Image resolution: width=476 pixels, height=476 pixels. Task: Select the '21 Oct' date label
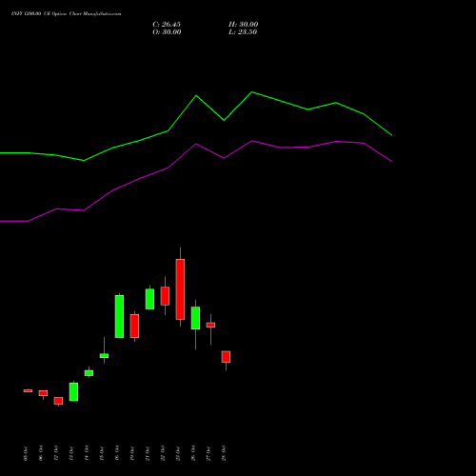coord(148,453)
